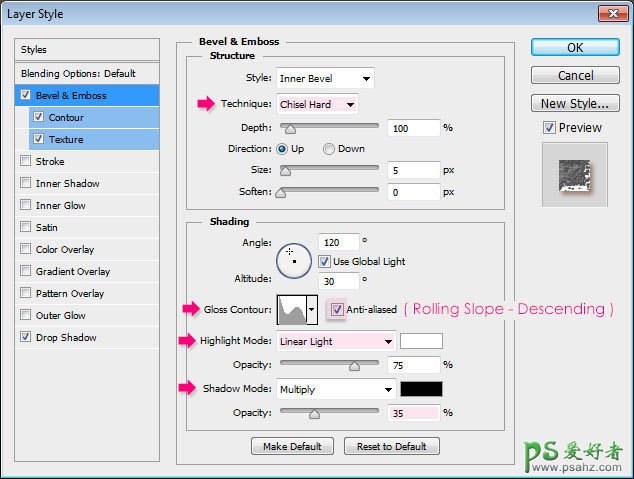Open the Shadow Mode dropdown

click(336, 389)
